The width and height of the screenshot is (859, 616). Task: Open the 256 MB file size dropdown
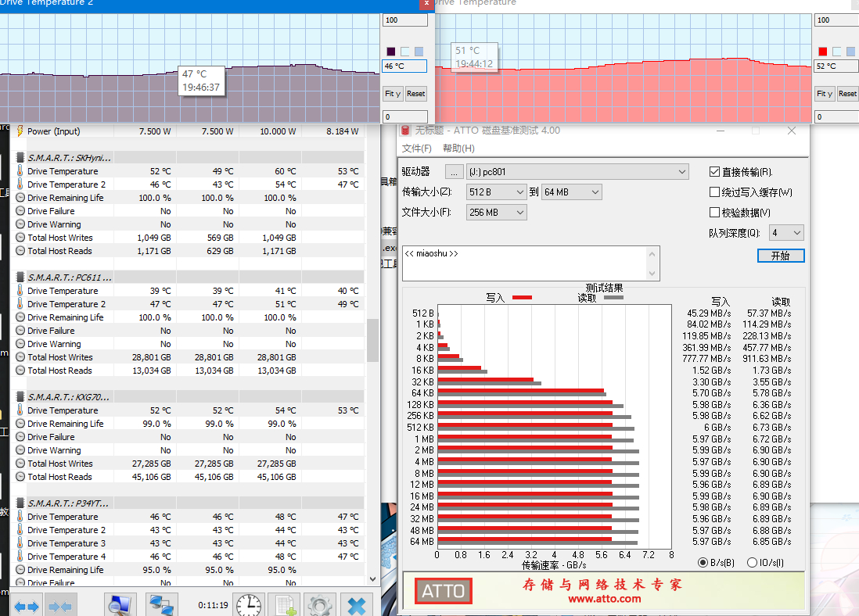tap(496, 213)
